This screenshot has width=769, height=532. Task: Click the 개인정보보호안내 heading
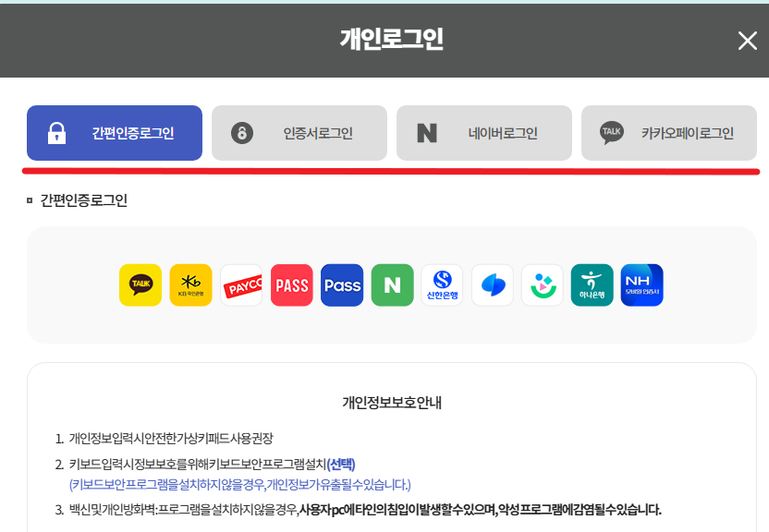pyautogui.click(x=392, y=402)
